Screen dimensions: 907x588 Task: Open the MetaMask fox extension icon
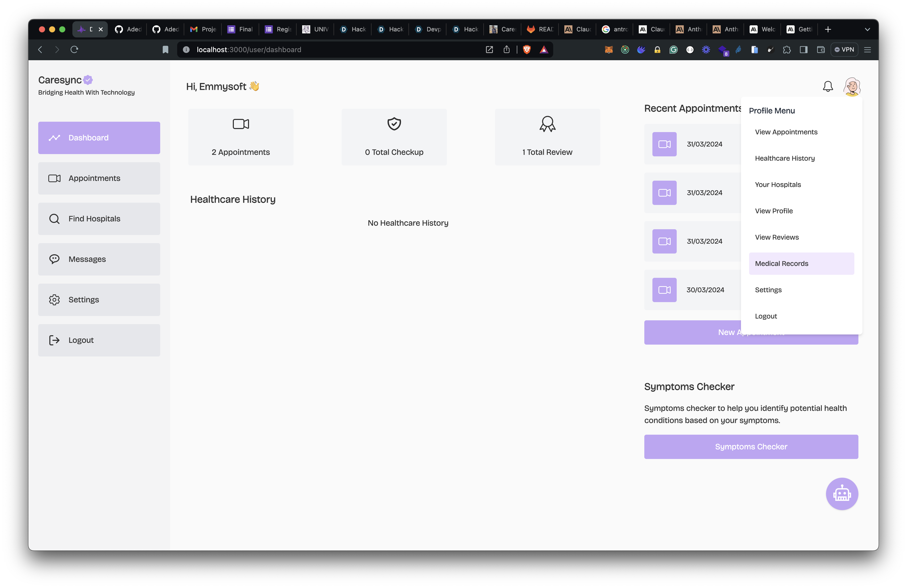609,50
